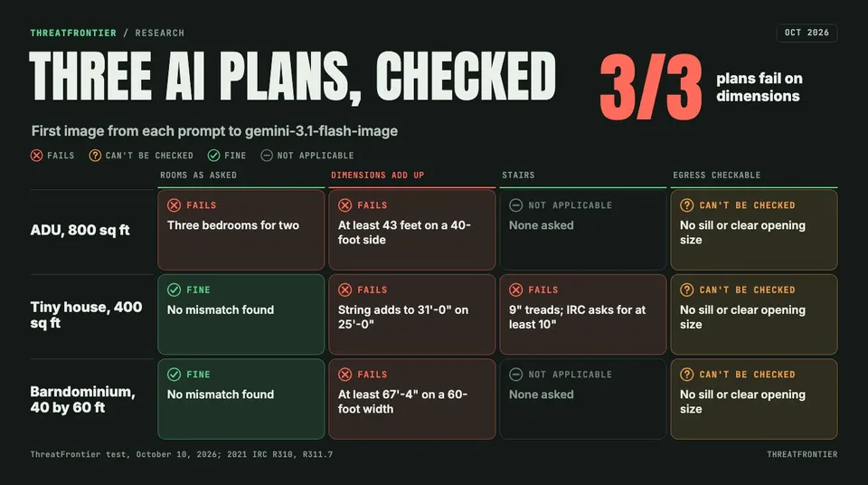Image resolution: width=868 pixels, height=485 pixels.
Task: Click minus icon in ADU stairs cell
Action: tap(516, 205)
